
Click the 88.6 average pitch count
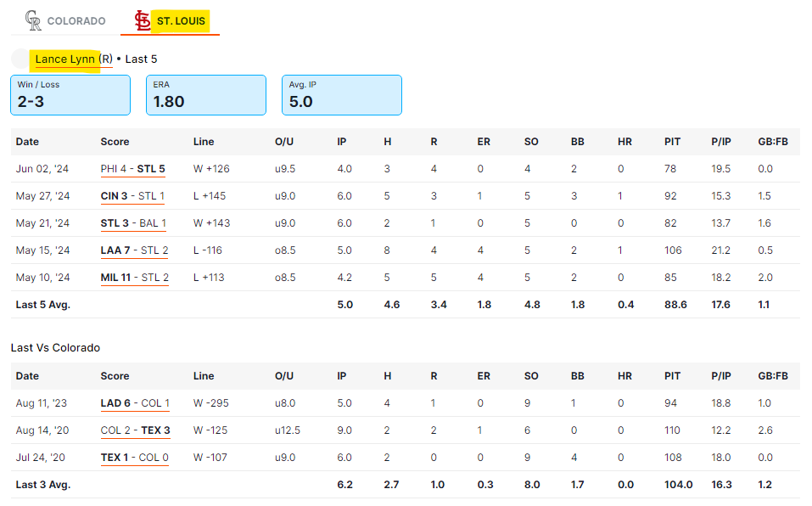click(x=675, y=305)
